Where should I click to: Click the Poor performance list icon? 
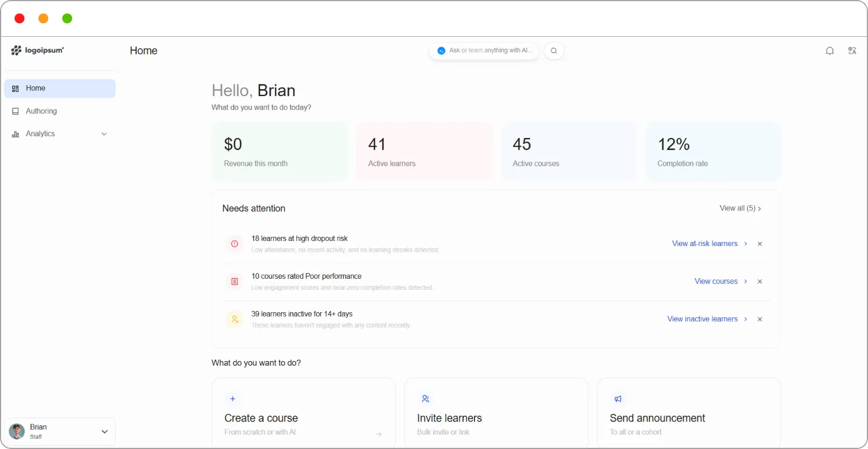234,282
